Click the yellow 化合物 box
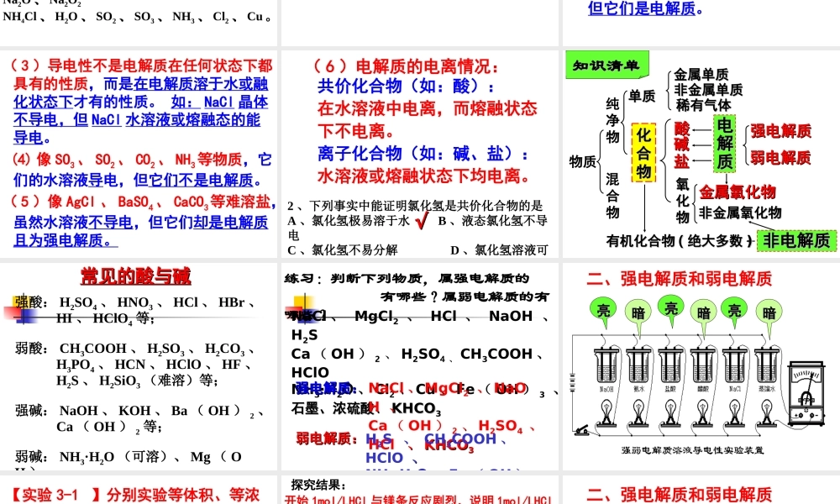The image size is (840, 504). 644,153
